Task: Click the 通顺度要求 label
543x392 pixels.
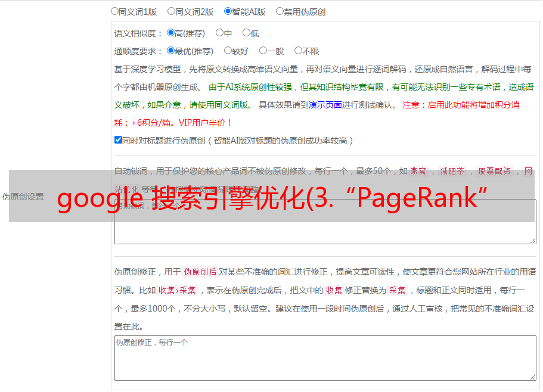Action: coord(138,51)
